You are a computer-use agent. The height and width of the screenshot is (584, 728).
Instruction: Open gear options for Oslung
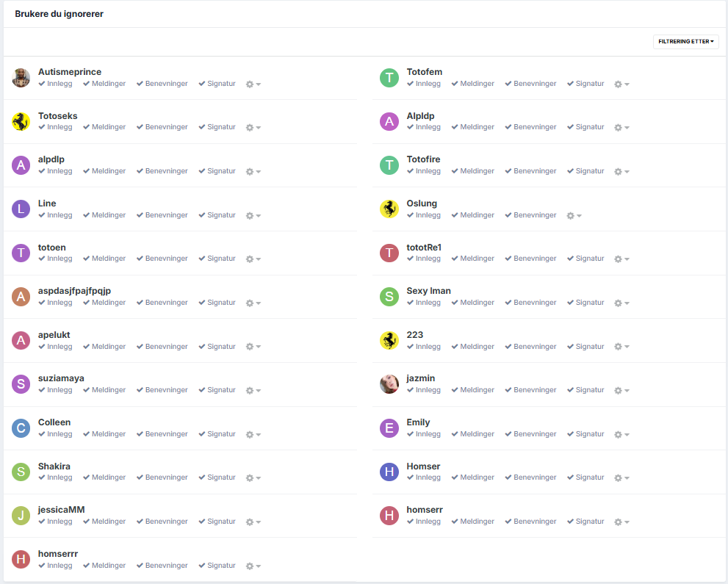tap(574, 216)
